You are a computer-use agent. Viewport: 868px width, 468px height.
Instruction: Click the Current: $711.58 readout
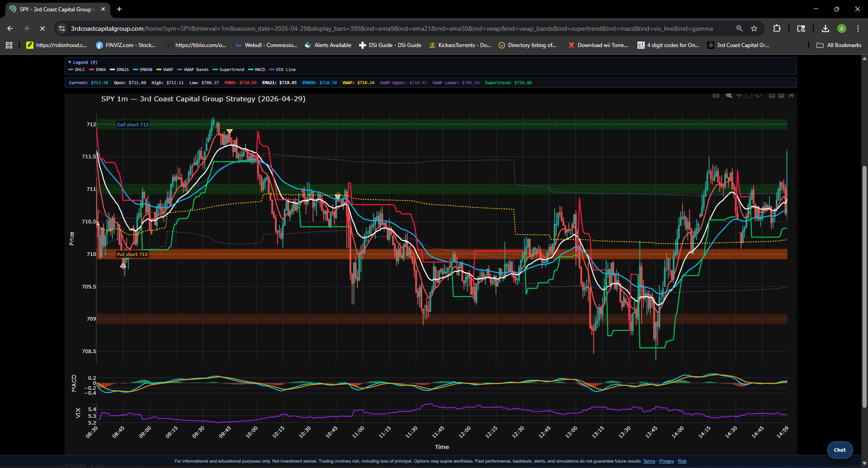point(89,83)
